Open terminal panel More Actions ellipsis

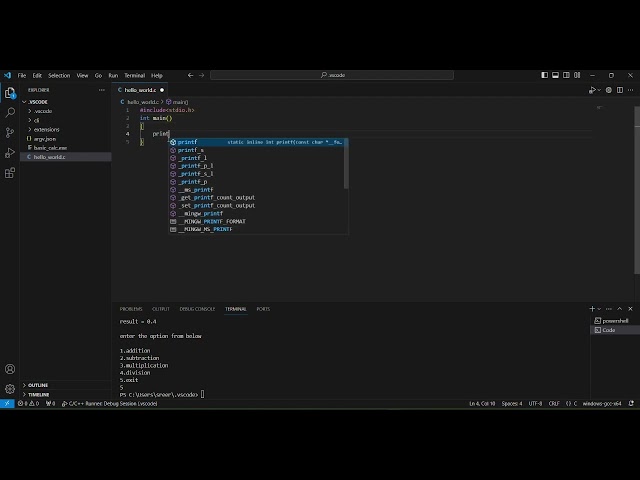click(x=609, y=309)
